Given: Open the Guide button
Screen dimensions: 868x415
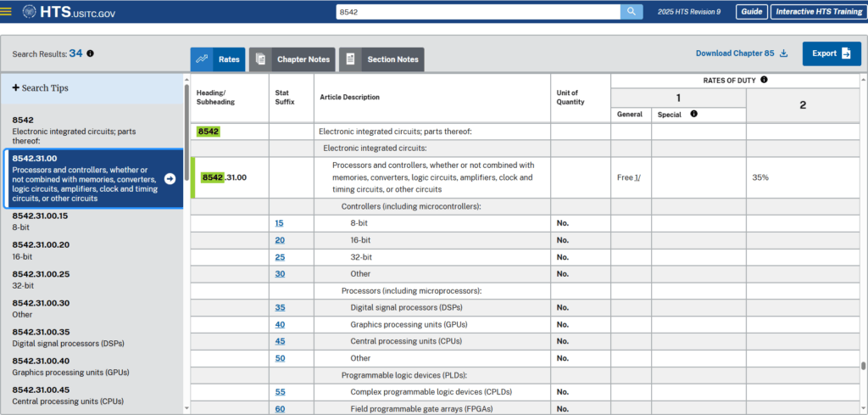Looking at the screenshot, I should pyautogui.click(x=751, y=12).
